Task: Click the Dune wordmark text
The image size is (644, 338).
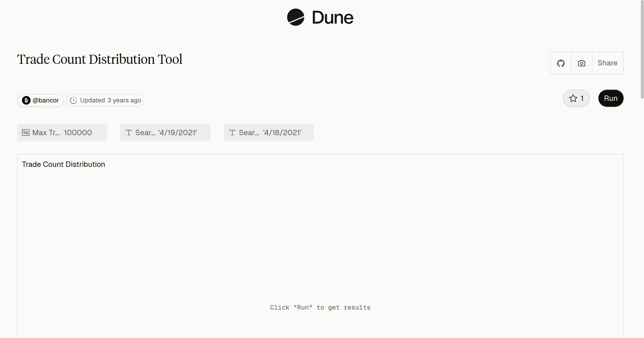Action: pyautogui.click(x=333, y=18)
